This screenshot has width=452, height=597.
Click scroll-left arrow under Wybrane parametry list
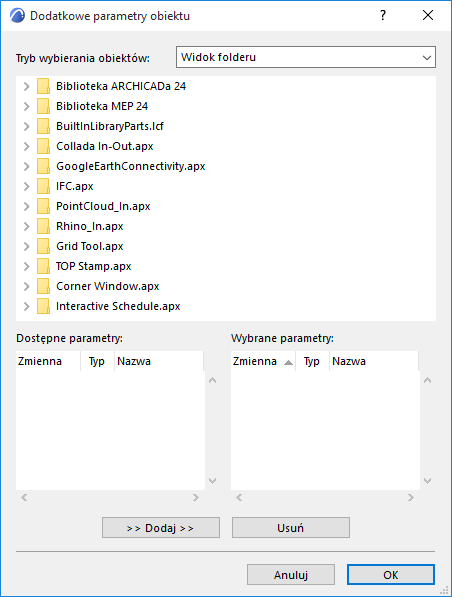(x=239, y=497)
